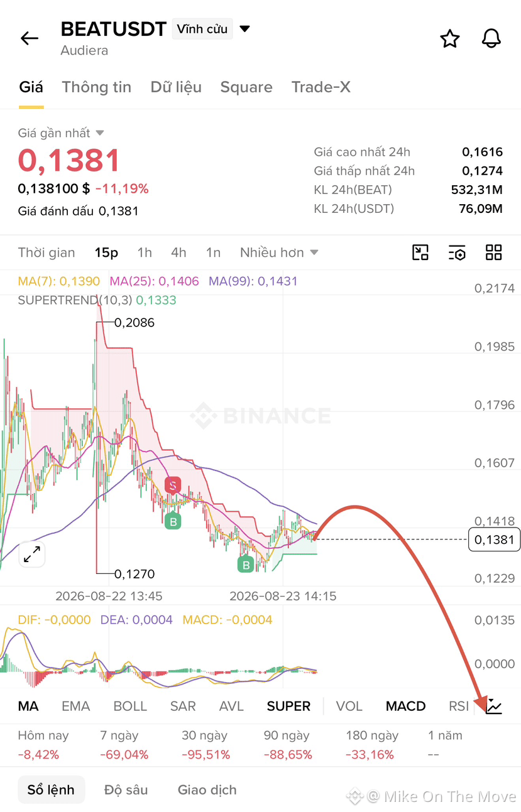Tap the 90 ngày -88,65% performance
521x812 pixels.
(x=287, y=745)
